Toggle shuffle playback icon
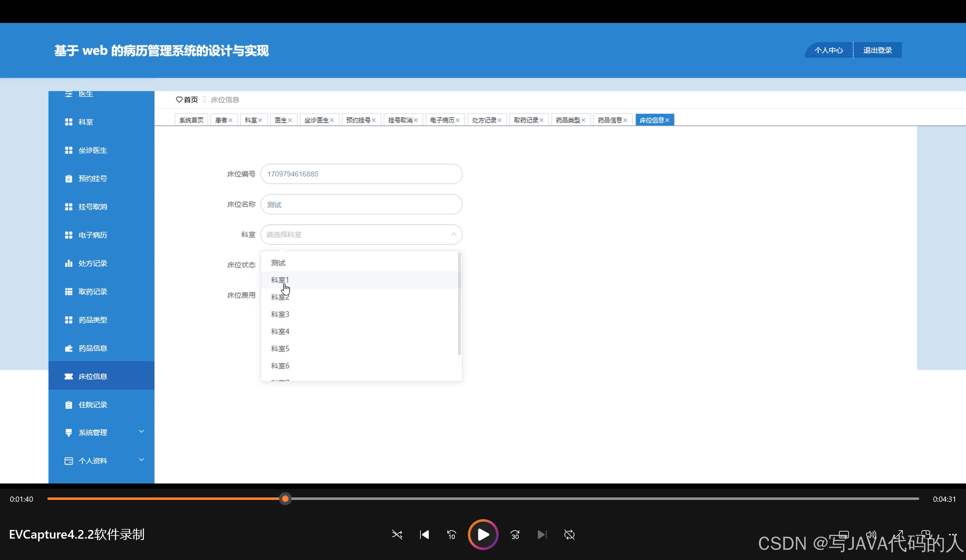 click(x=397, y=534)
